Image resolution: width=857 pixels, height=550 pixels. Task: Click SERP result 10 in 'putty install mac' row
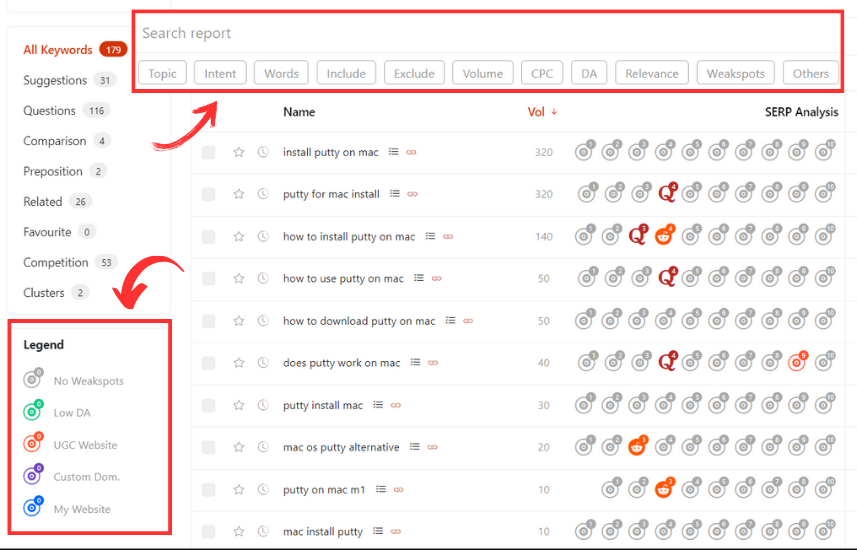pyautogui.click(x=824, y=403)
